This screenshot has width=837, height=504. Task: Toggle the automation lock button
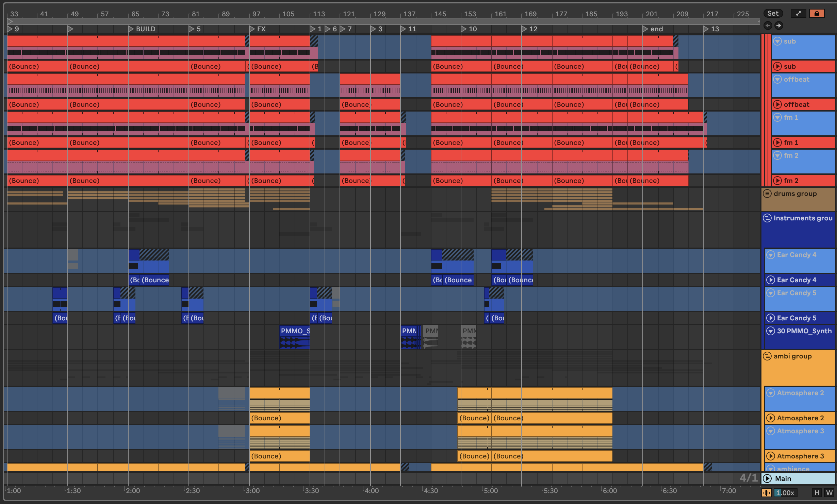(817, 13)
